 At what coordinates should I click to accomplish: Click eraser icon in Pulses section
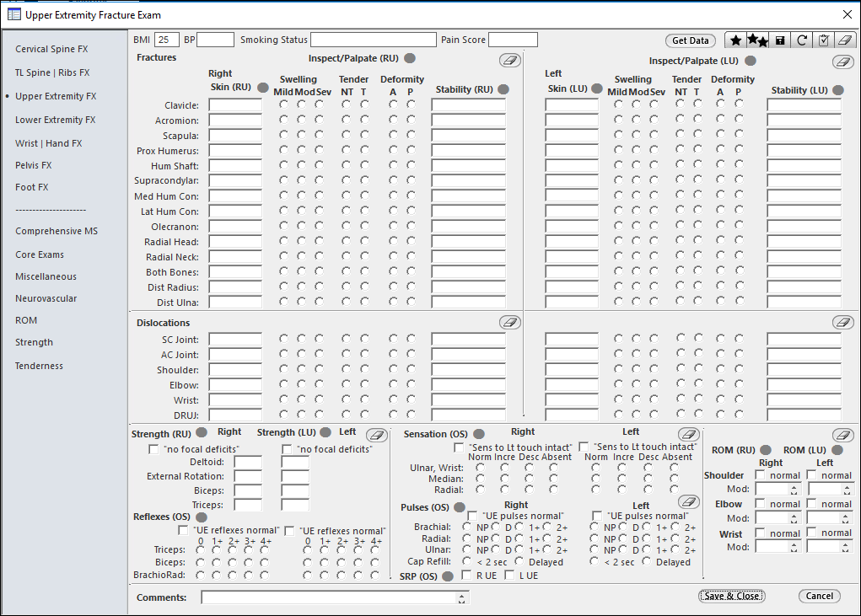(x=689, y=502)
